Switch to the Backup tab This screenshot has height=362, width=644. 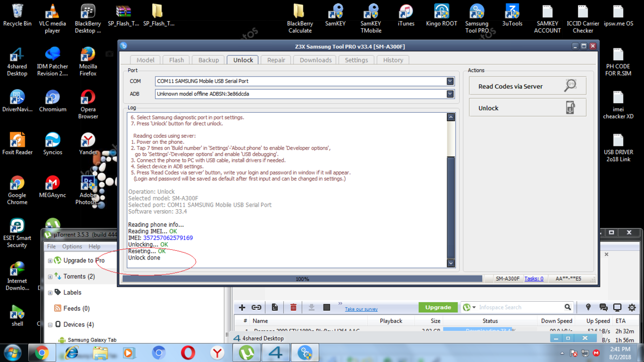pos(209,60)
